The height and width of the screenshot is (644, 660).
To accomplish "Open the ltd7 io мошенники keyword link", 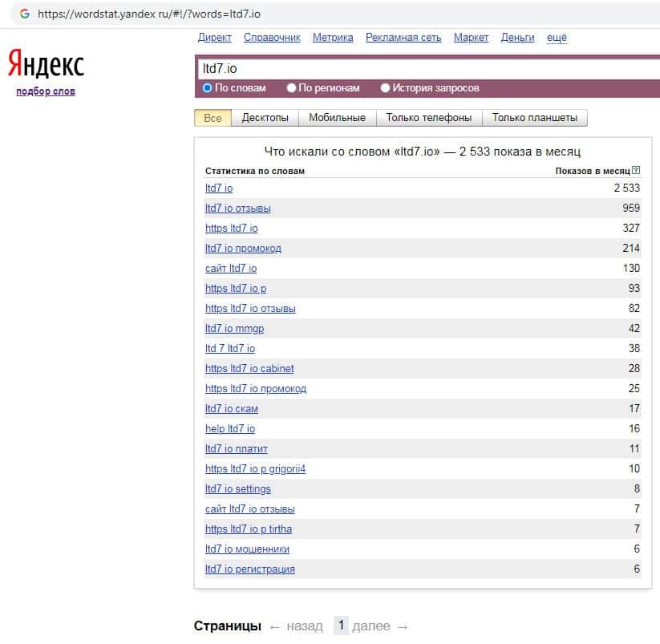I will (247, 549).
